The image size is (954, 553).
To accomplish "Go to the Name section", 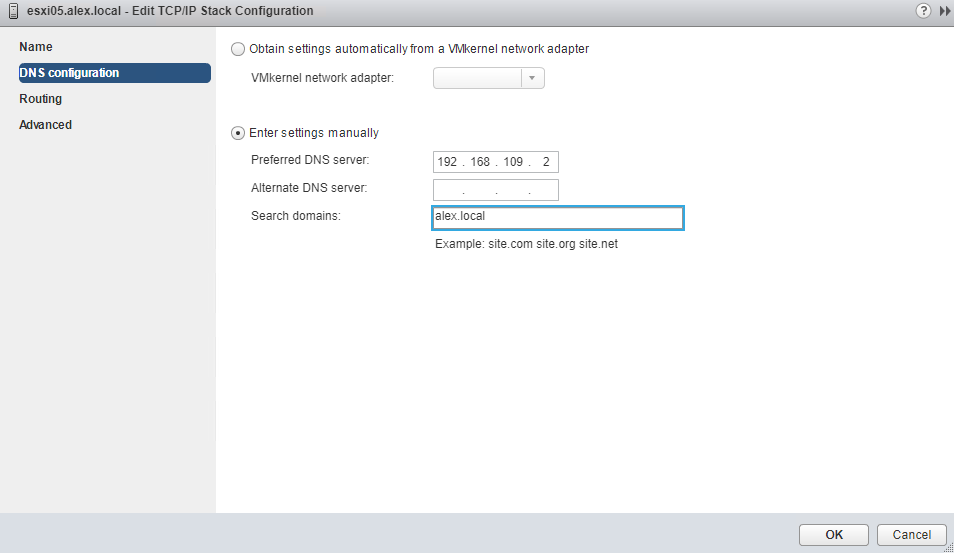I will tap(36, 47).
